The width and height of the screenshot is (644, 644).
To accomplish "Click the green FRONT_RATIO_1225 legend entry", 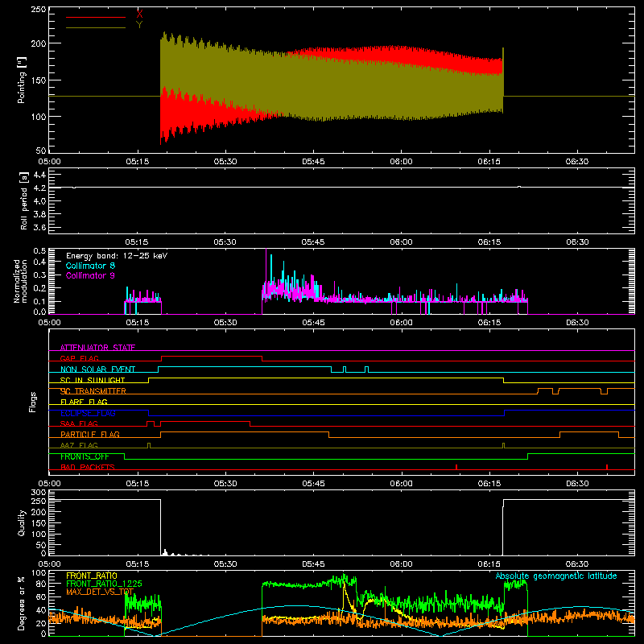I will tap(104, 584).
